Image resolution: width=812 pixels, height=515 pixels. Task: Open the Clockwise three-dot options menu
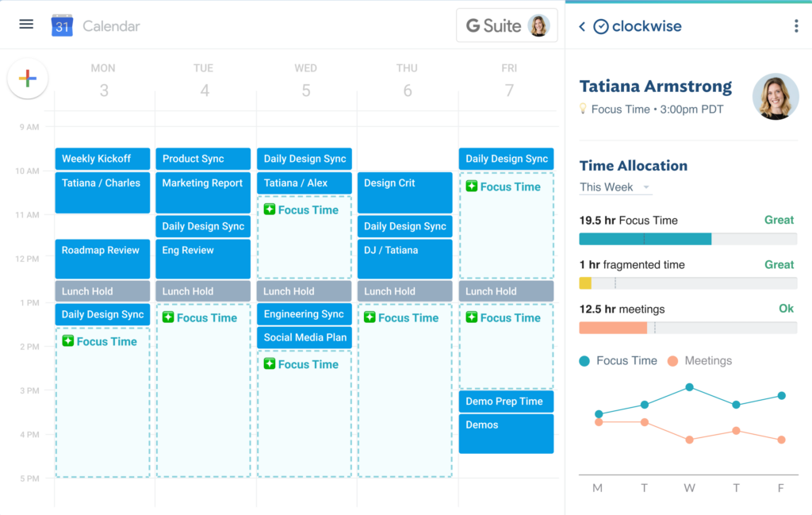pos(796,26)
